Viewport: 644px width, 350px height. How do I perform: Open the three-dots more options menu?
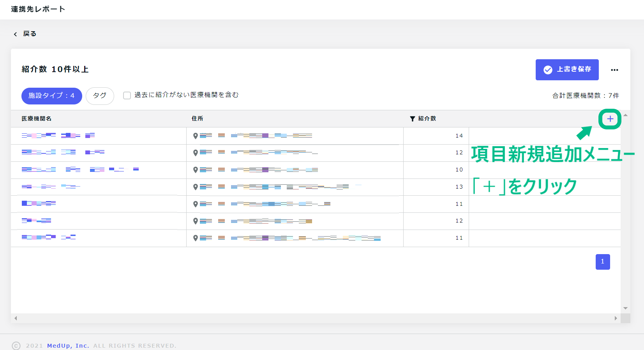click(614, 70)
